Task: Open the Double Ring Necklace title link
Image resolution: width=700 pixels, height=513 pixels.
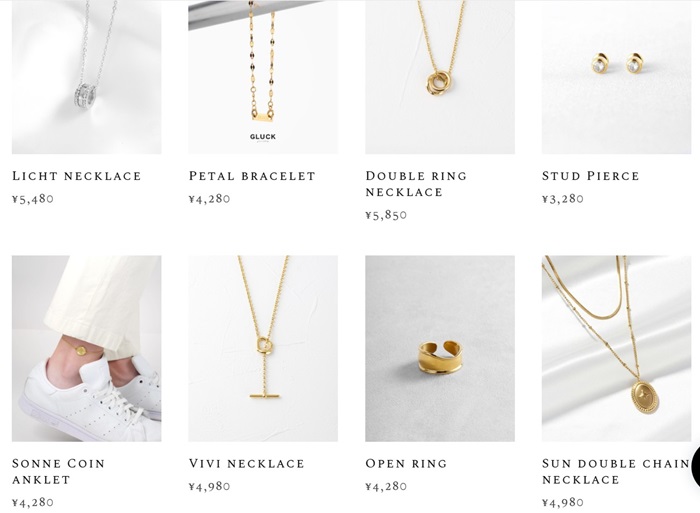Action: [416, 184]
